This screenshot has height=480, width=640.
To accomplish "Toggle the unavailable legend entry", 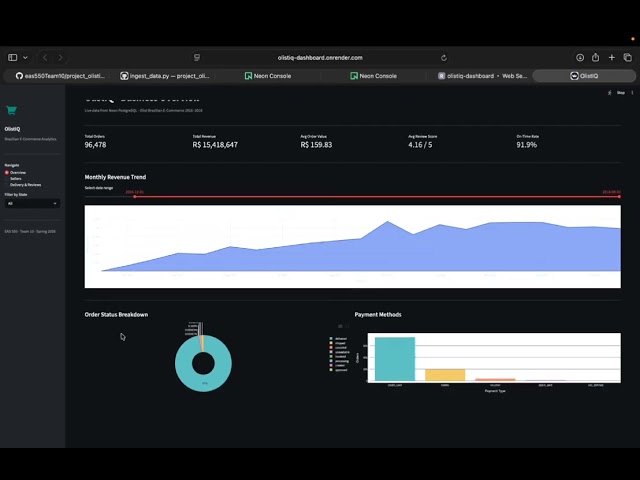I will coord(340,352).
